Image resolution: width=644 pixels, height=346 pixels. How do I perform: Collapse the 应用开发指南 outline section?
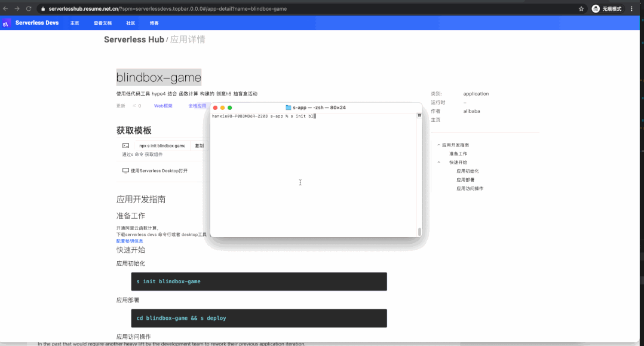(x=438, y=145)
